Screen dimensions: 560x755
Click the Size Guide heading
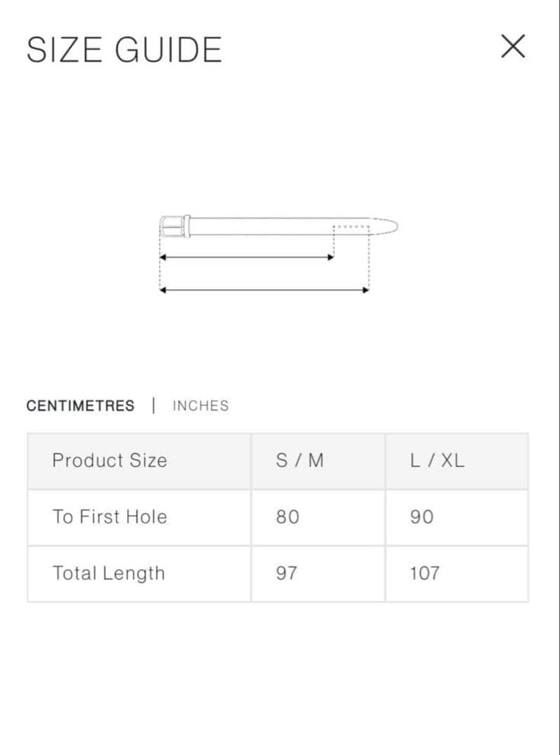124,50
